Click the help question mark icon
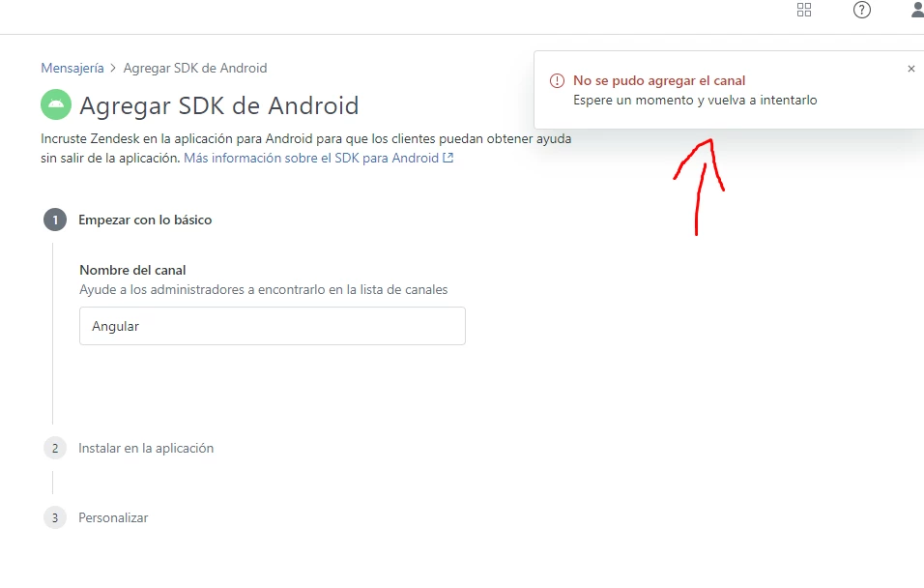Image resolution: width=924 pixels, height=588 pixels. (x=861, y=10)
